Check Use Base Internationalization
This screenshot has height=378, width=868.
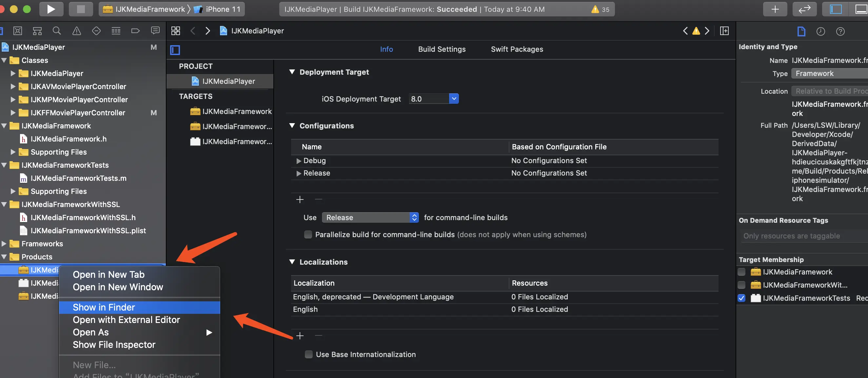pos(308,354)
